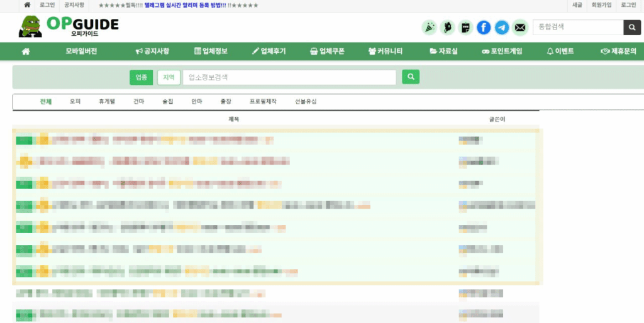Open the Telegram icon link
Screen dimensions: 644x323
point(501,28)
